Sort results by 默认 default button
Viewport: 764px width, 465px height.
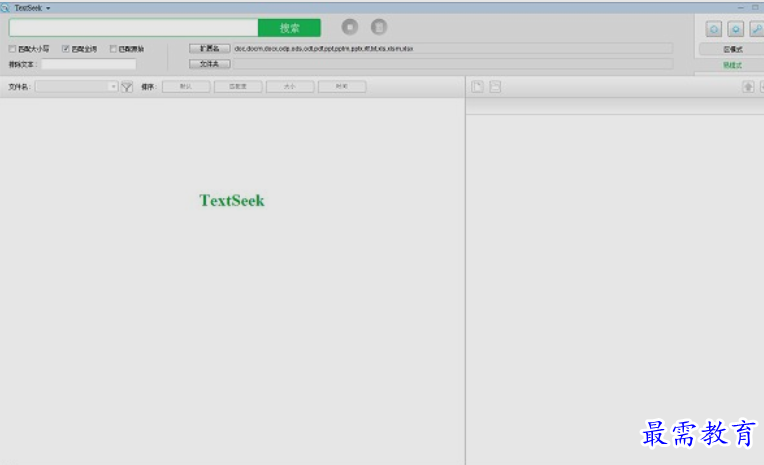point(186,86)
